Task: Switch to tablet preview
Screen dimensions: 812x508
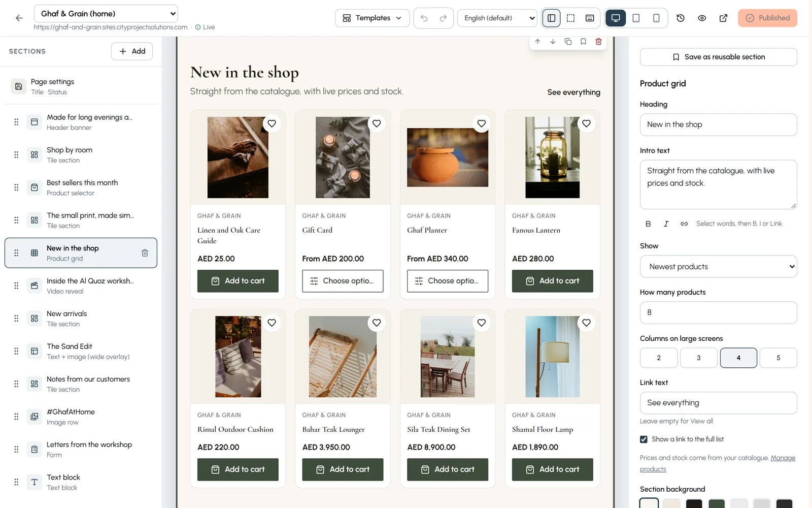Action: click(636, 18)
